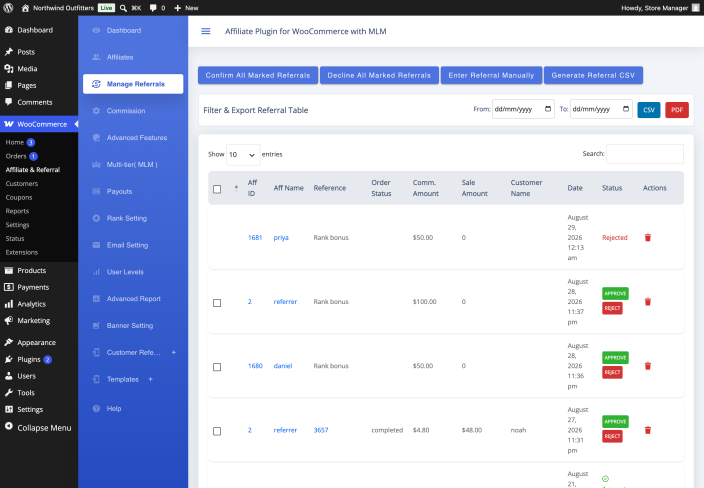Open order reference 3657 link
Viewport: 704px width, 488px height.
(x=321, y=430)
